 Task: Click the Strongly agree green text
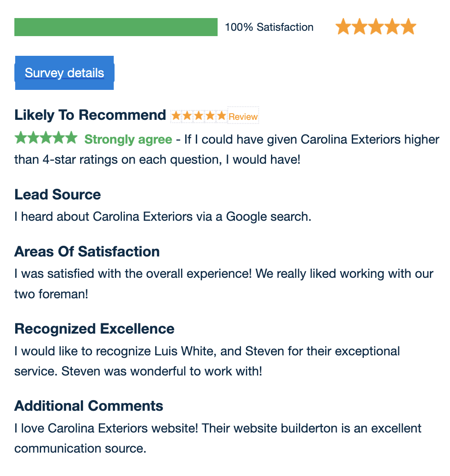128,140
